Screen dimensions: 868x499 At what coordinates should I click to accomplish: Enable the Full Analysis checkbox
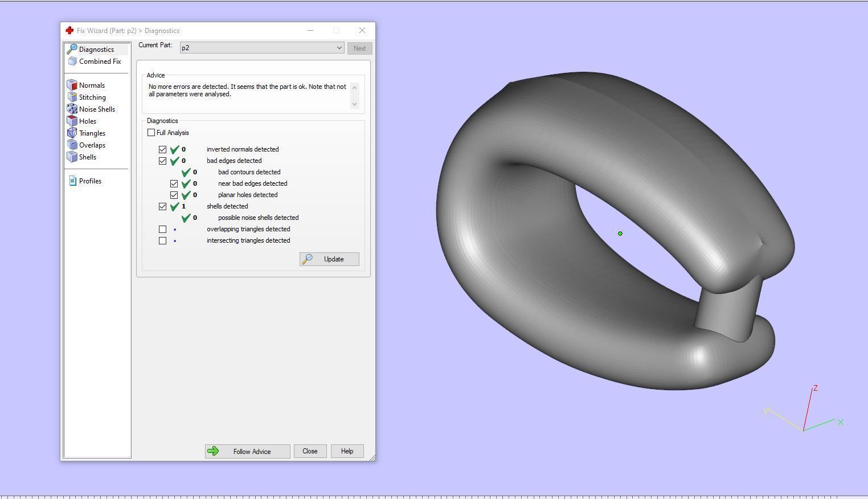click(151, 133)
